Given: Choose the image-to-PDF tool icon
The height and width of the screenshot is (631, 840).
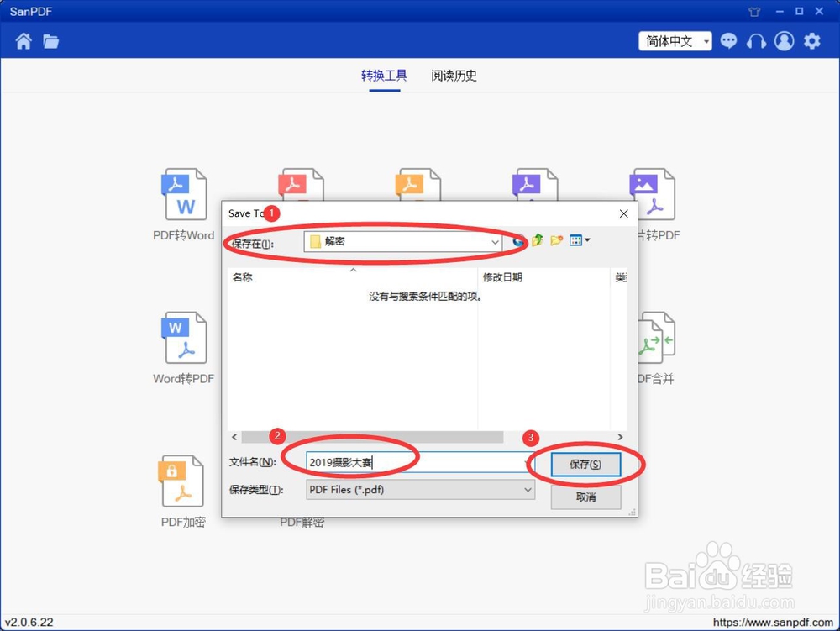Looking at the screenshot, I should tap(652, 194).
